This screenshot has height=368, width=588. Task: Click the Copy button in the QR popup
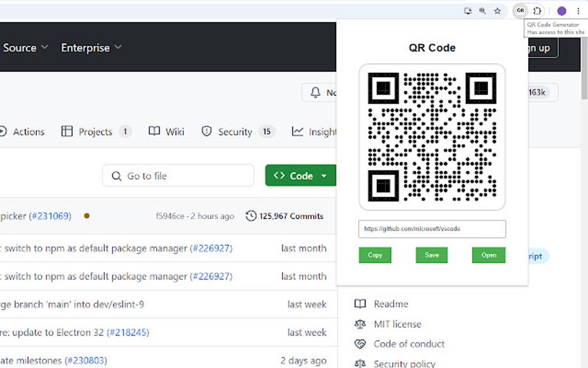(375, 255)
